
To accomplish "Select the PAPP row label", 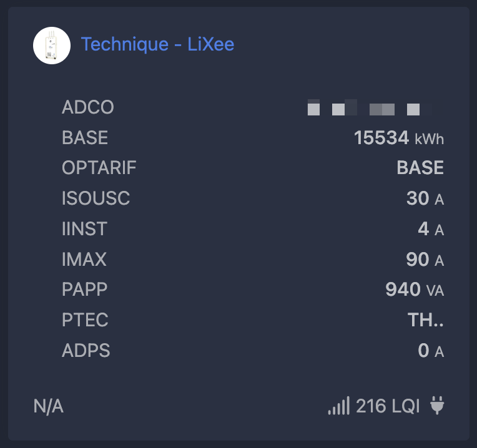I will pyautogui.click(x=85, y=290).
